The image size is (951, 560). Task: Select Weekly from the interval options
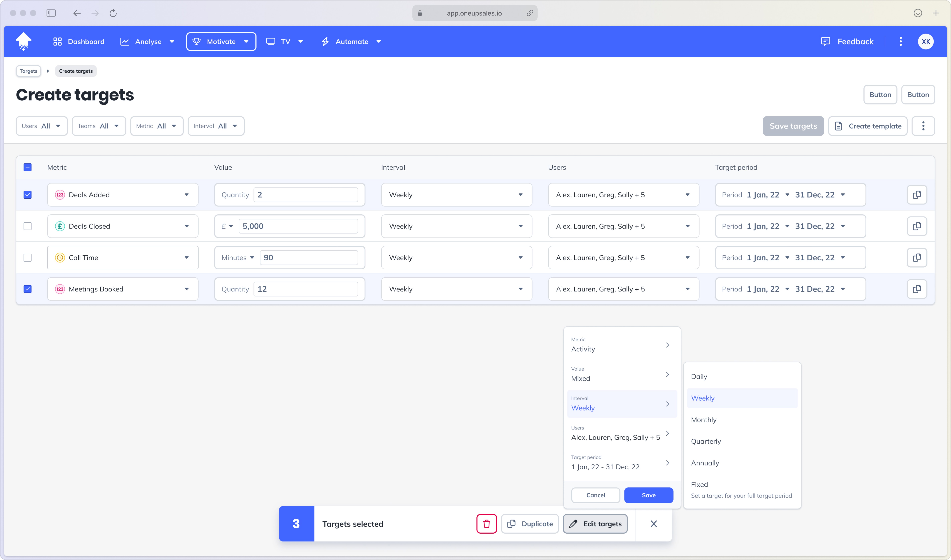[702, 398]
